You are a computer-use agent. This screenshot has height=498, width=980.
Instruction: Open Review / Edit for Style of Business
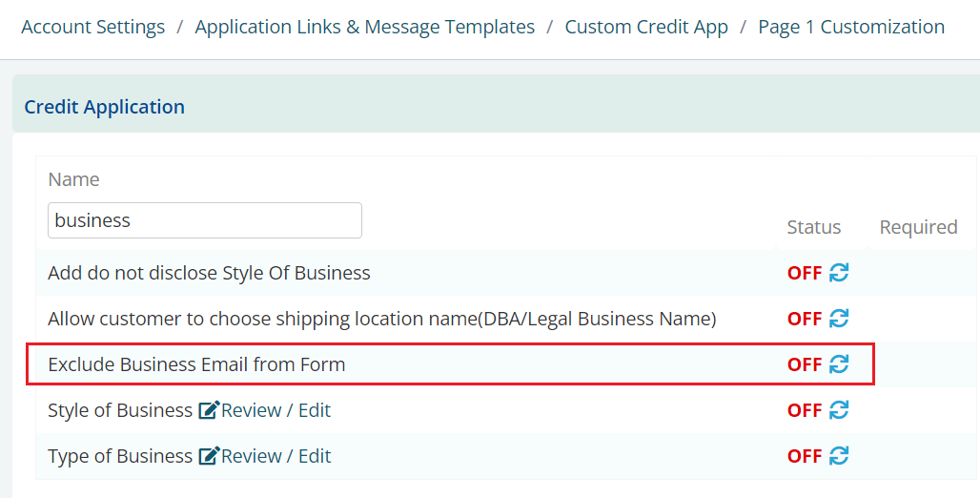(x=276, y=410)
